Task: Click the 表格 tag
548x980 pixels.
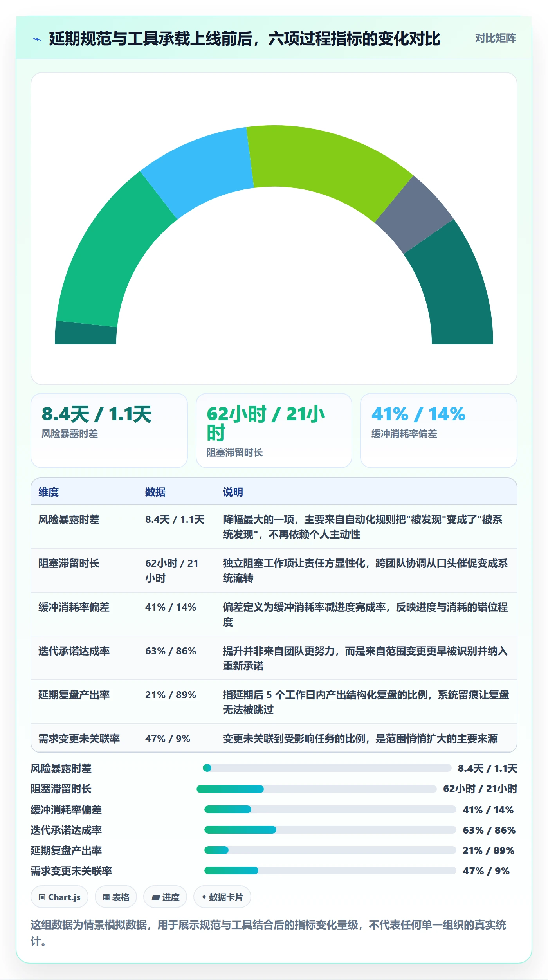Action: point(116,897)
